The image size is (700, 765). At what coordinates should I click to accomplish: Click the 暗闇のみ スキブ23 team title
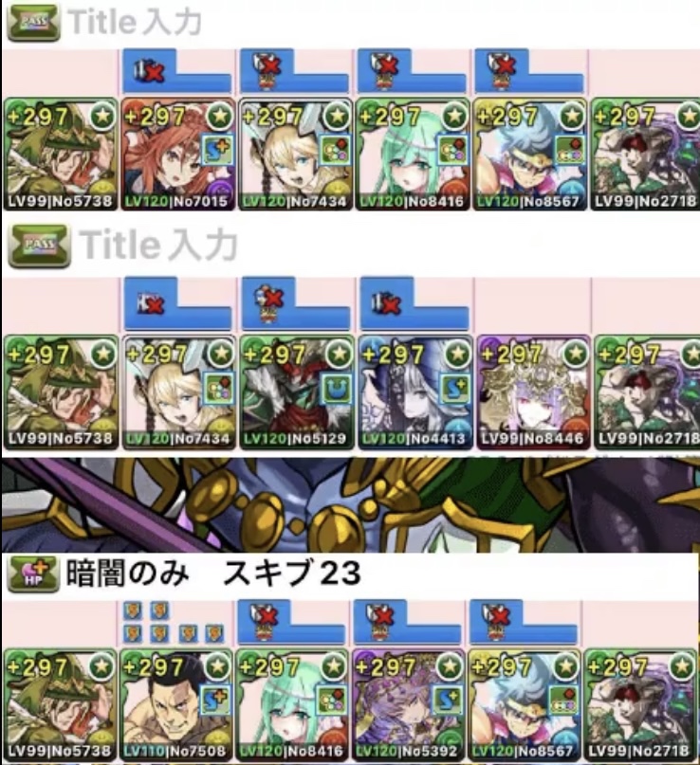[x=213, y=574]
